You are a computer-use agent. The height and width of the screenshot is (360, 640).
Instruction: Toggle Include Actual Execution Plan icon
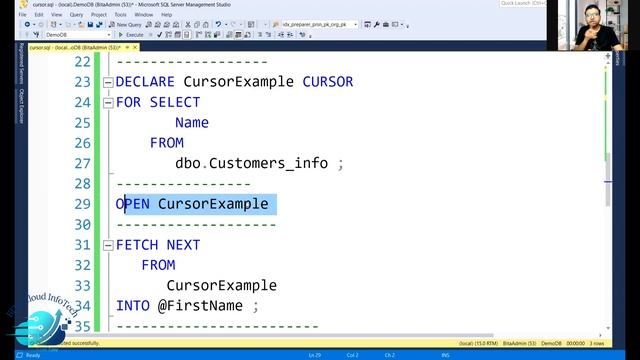[x=198, y=35]
